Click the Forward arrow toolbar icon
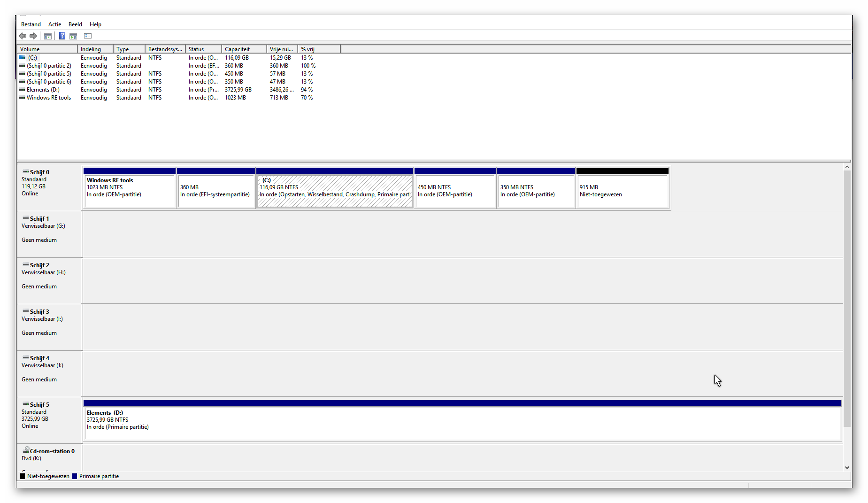 point(33,36)
